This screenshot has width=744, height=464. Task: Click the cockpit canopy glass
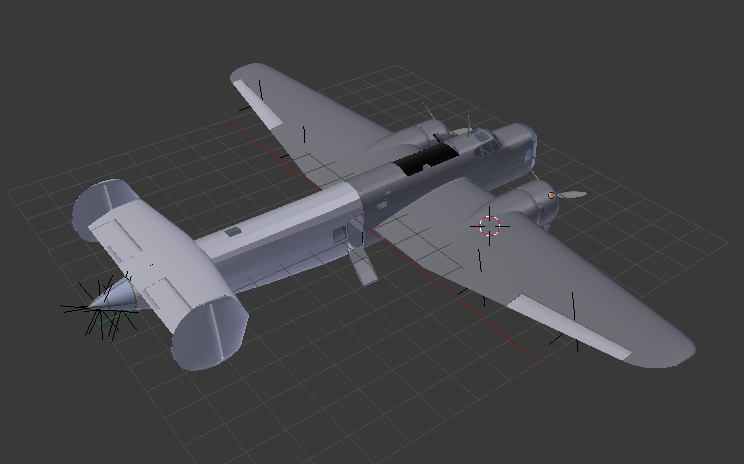(x=485, y=145)
